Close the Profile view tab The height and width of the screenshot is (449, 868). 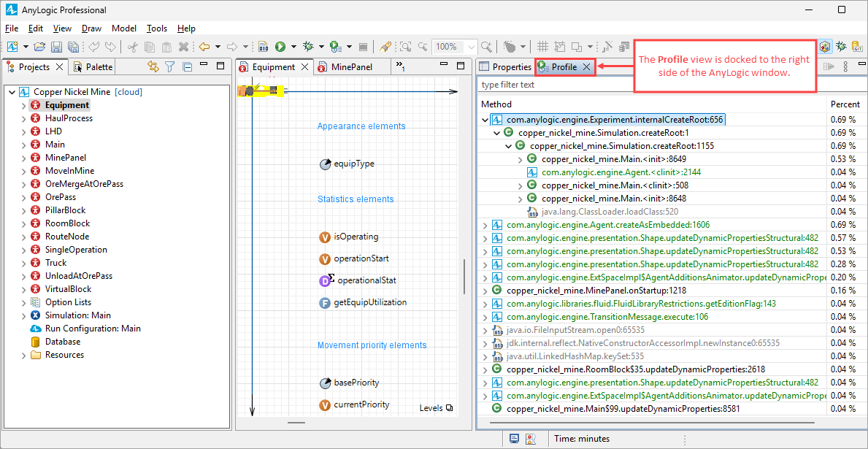coord(586,67)
